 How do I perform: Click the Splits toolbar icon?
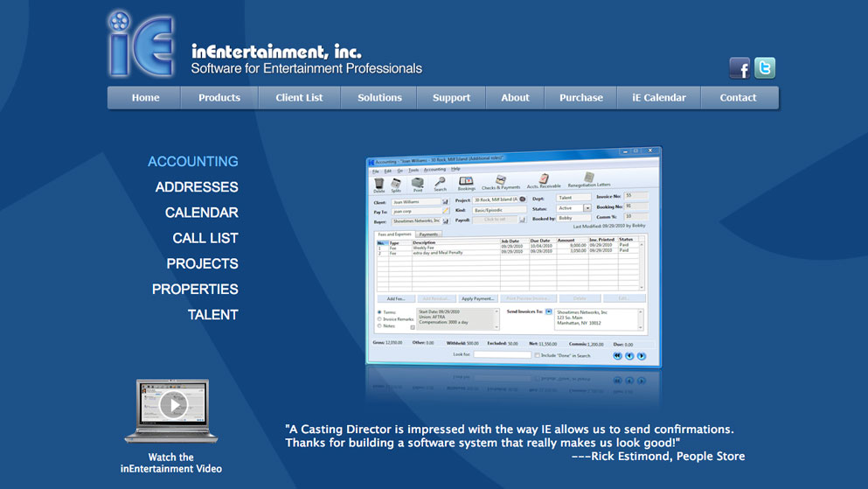tap(396, 185)
